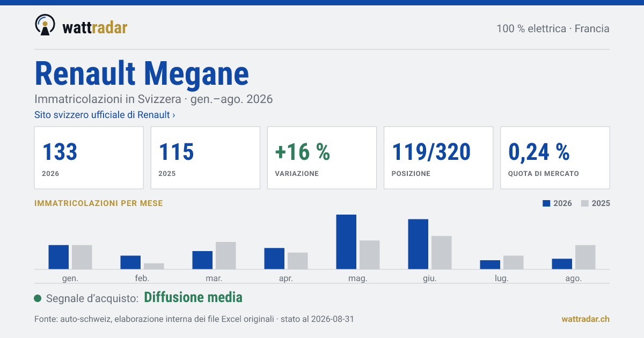Click the 0,24 % quota di mercato value

coord(539,152)
